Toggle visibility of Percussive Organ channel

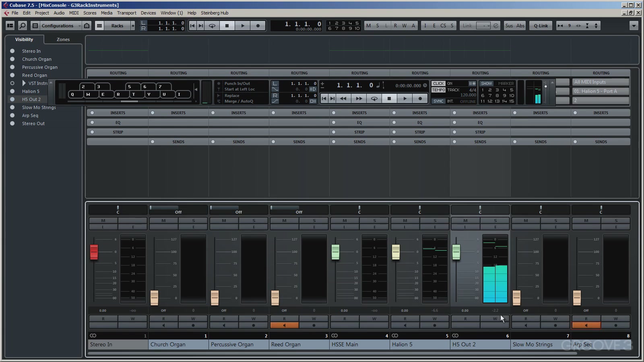coord(12,67)
